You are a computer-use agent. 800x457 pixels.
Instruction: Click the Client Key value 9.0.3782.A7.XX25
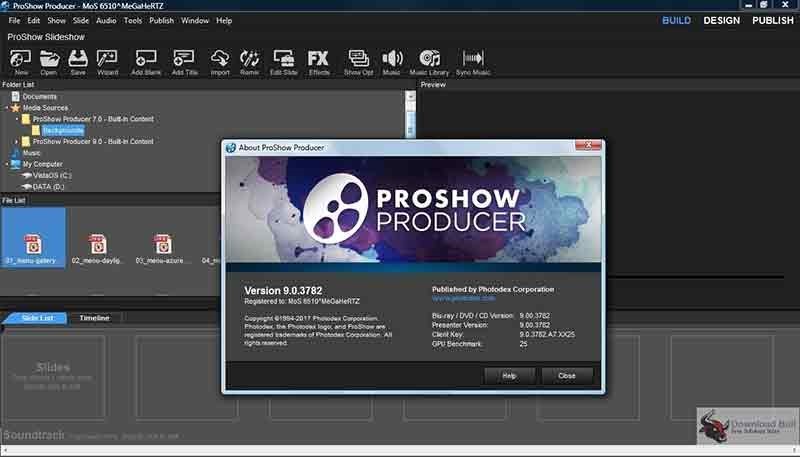547,335
